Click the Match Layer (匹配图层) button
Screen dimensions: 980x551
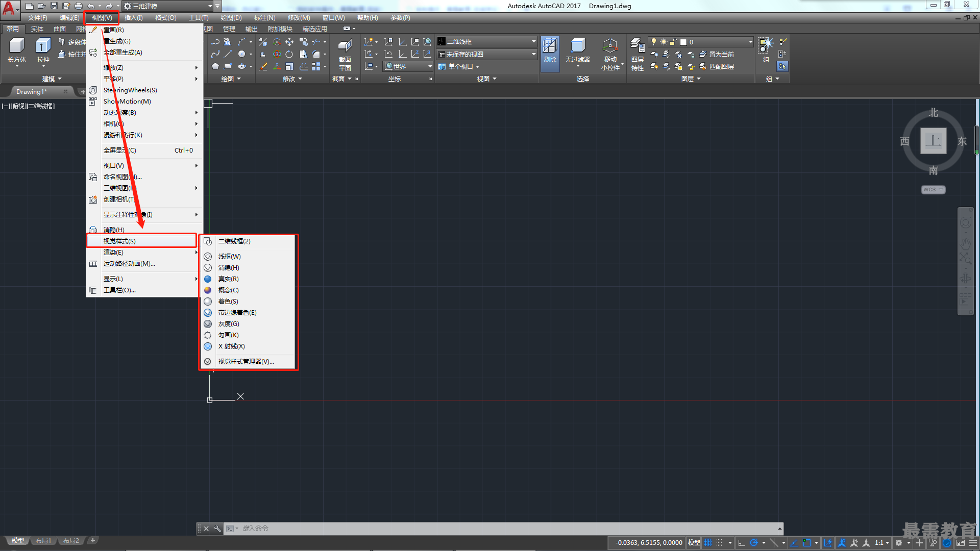click(x=717, y=66)
